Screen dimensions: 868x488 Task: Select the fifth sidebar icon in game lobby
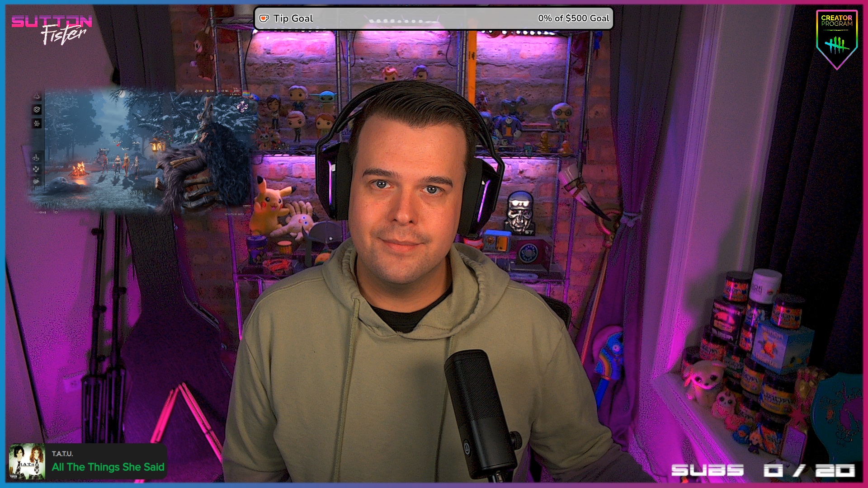click(x=36, y=169)
